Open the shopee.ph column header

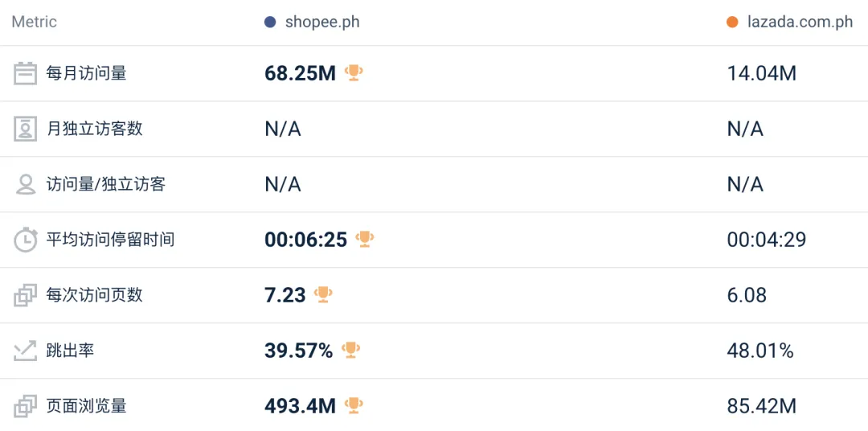point(322,23)
